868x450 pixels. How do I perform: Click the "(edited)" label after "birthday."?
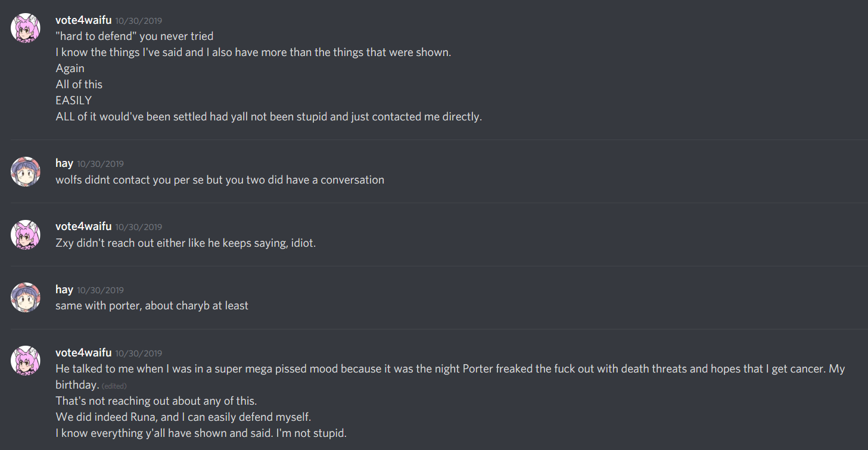tap(114, 386)
